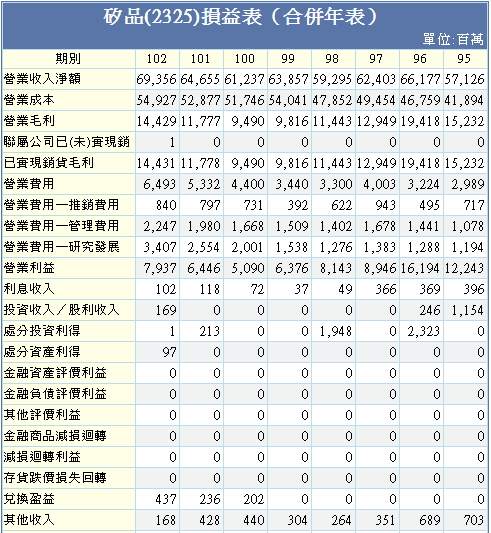Click other income value 168
The height and width of the screenshot is (533, 491).
[166, 520]
